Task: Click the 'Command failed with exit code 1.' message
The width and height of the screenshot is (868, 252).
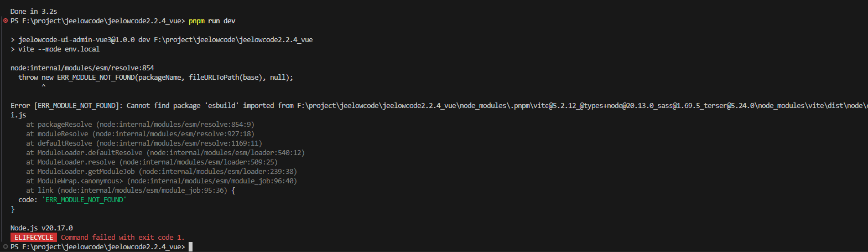Action: click(x=122, y=238)
